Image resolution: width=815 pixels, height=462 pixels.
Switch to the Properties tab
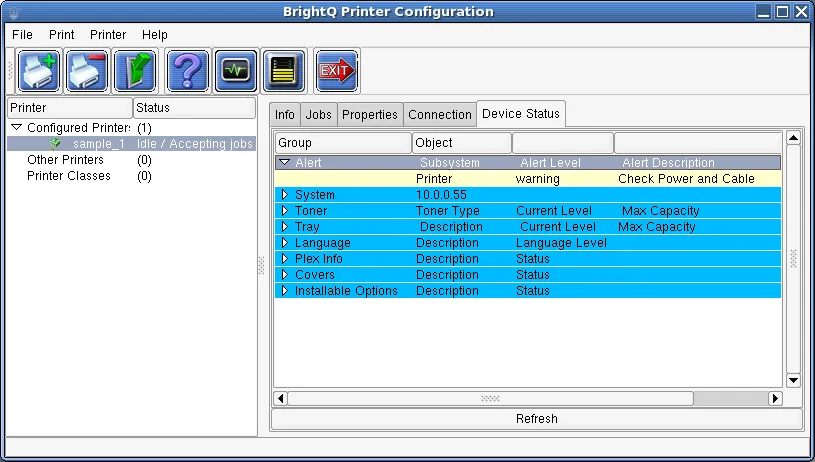(x=370, y=114)
